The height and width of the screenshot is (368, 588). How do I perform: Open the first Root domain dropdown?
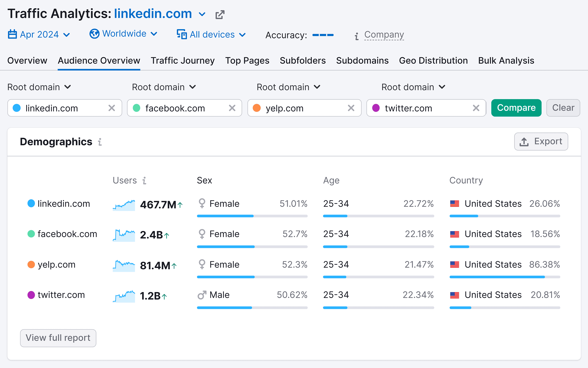pos(39,87)
